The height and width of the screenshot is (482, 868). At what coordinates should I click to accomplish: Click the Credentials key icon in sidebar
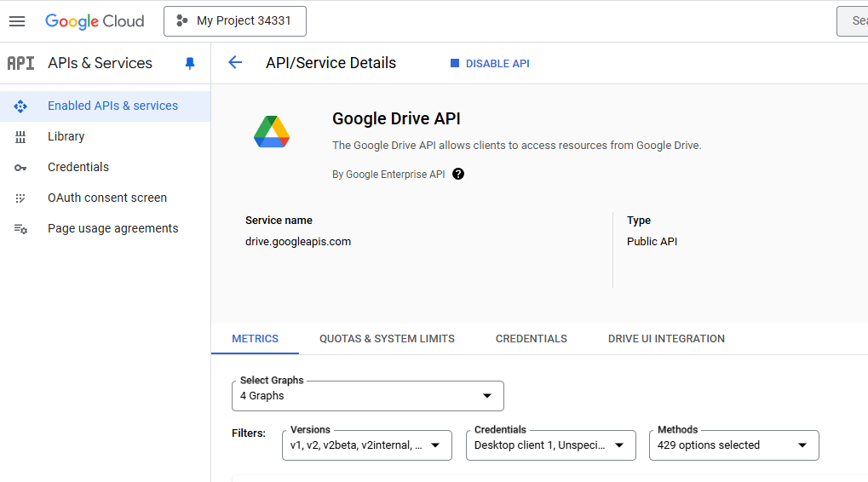point(20,168)
